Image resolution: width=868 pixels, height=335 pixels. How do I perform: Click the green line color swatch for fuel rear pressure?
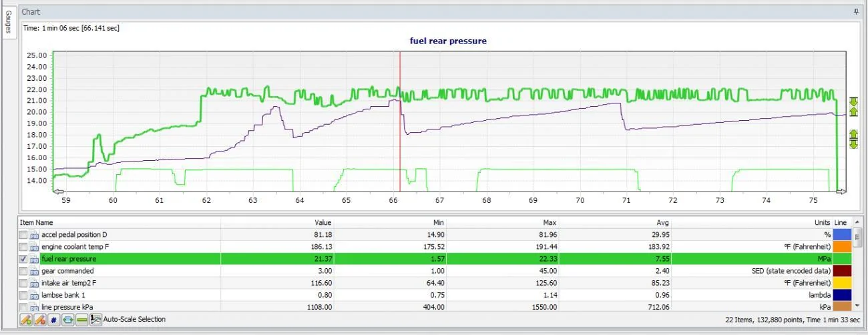click(842, 259)
